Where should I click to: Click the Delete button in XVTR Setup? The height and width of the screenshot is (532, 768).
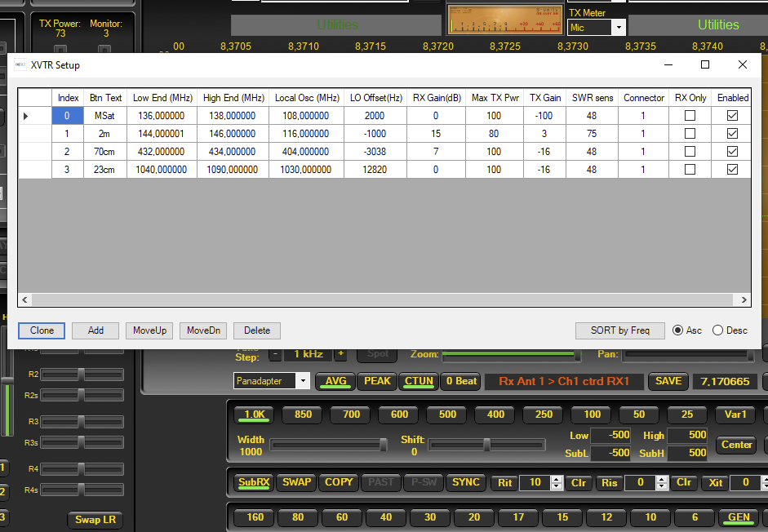pyautogui.click(x=257, y=330)
